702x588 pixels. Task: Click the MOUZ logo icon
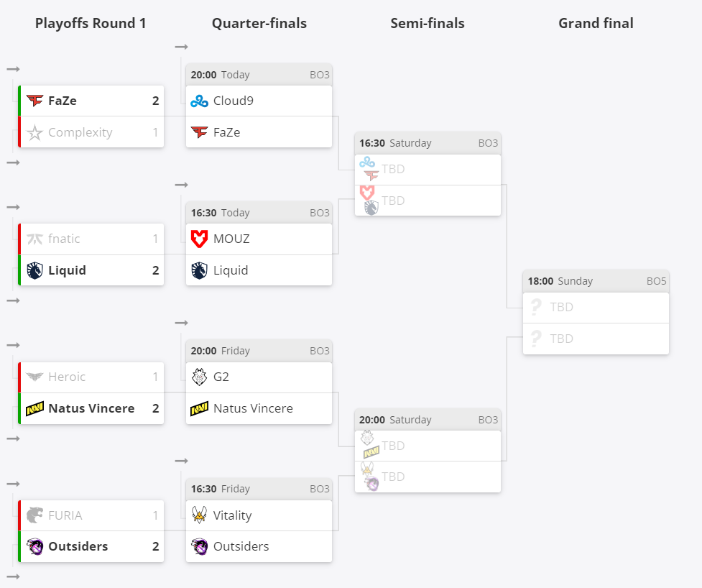[x=199, y=239]
